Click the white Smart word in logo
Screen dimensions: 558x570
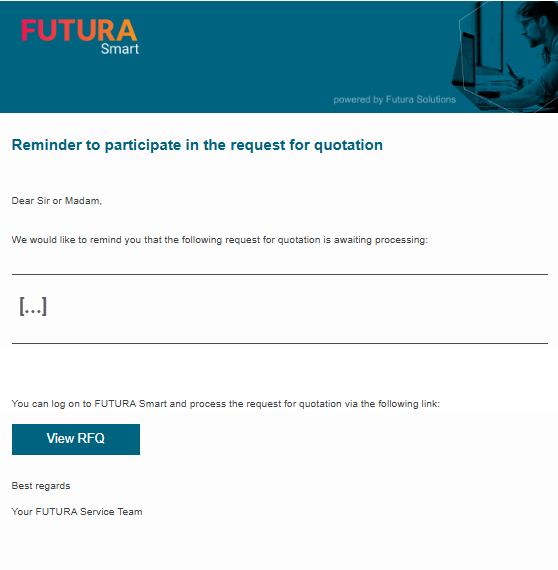(120, 49)
